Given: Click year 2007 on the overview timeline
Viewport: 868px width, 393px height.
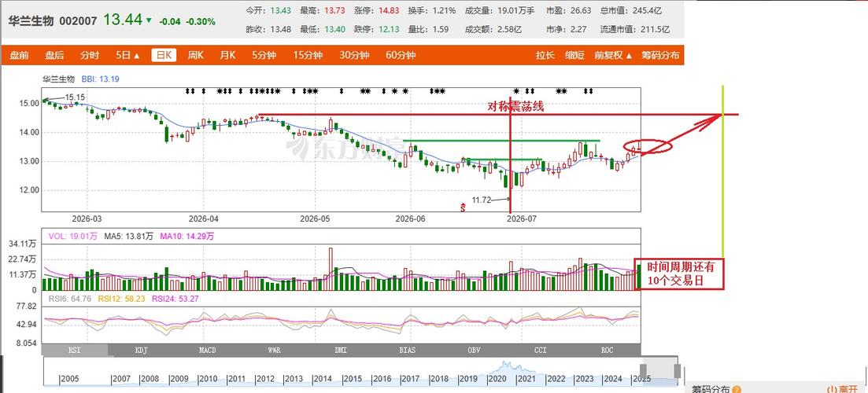Looking at the screenshot, I should (x=120, y=379).
